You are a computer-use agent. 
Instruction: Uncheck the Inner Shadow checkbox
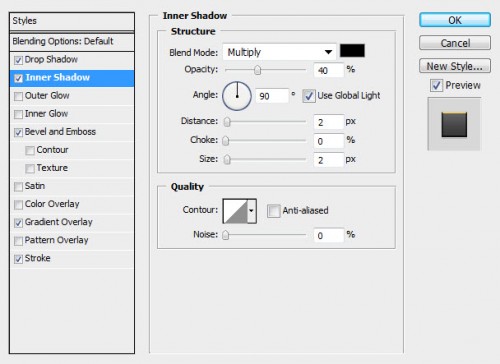point(18,78)
